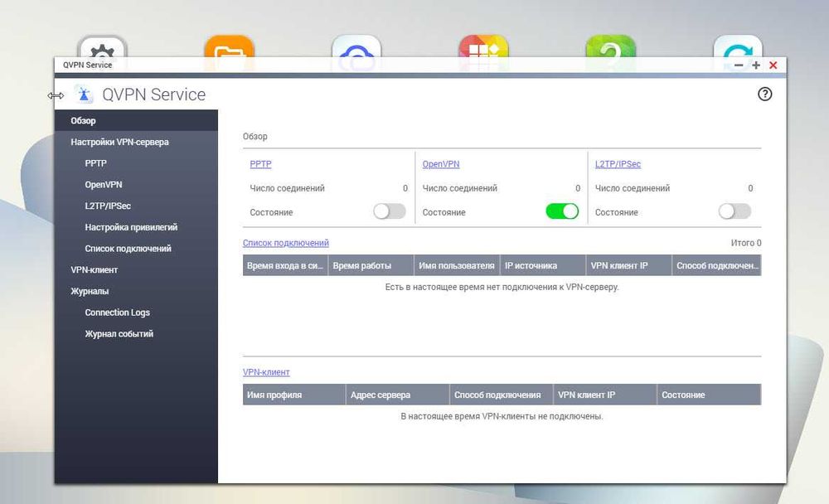This screenshot has height=504, width=829.
Task: Open the green help desktop icon
Action: coord(611,46)
